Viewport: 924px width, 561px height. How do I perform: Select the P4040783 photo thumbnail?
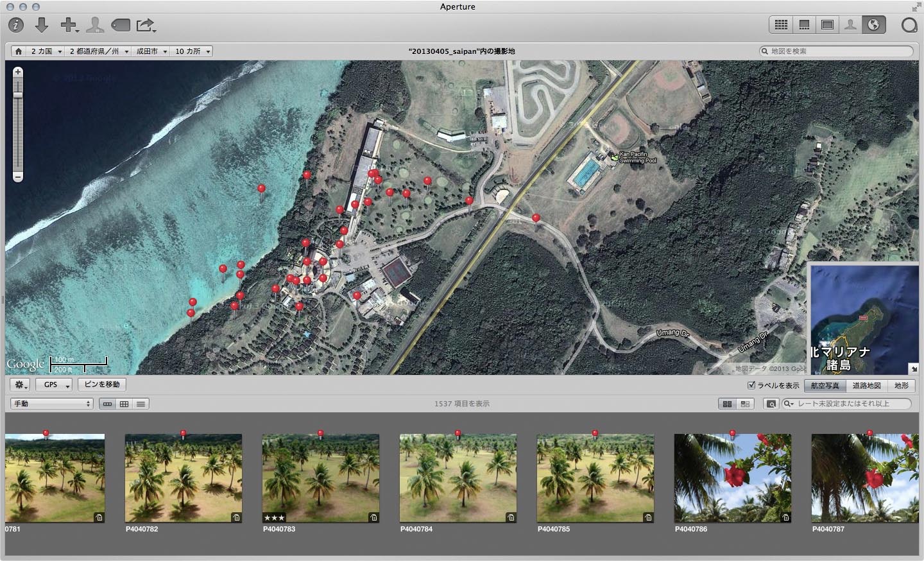[x=320, y=478]
